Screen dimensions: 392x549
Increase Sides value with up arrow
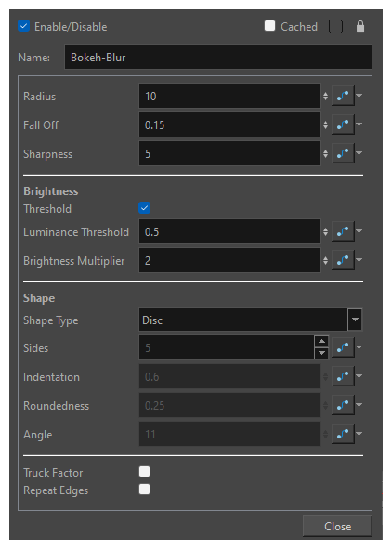point(321,341)
